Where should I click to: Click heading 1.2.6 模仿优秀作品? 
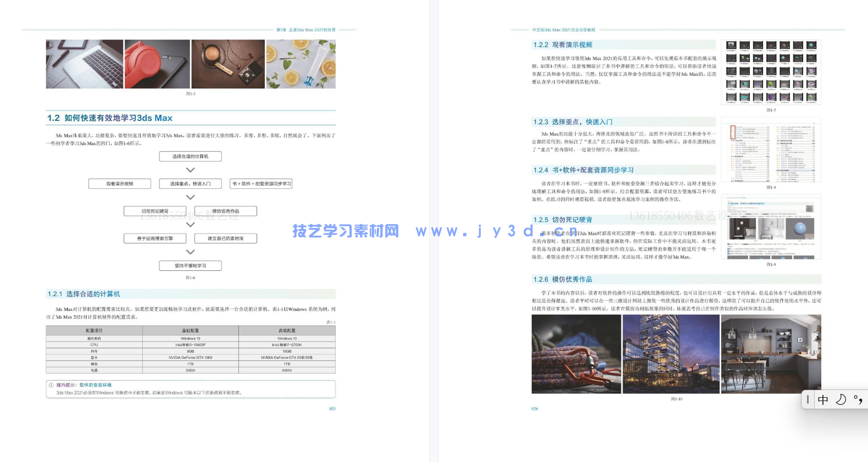tap(563, 280)
